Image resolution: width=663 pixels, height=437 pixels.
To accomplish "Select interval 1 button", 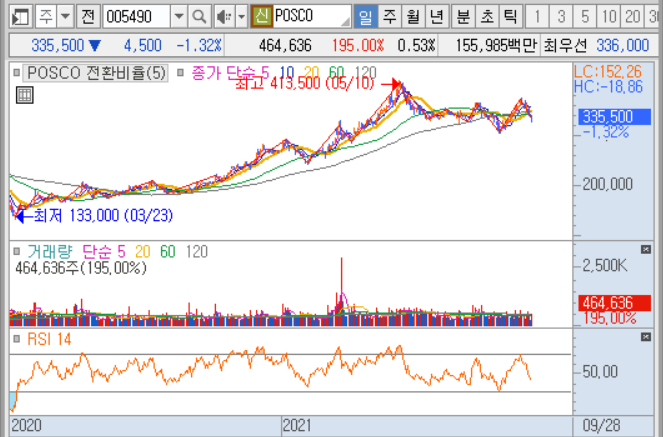I will coord(537,17).
